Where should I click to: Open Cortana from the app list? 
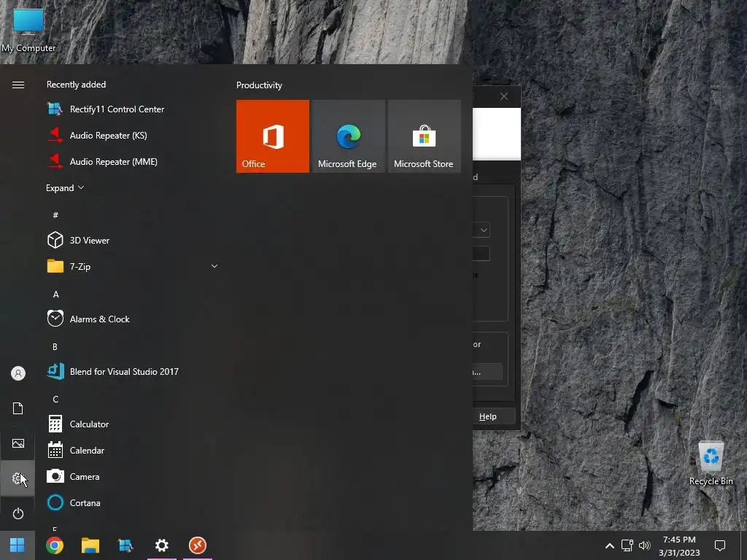click(x=133, y=502)
